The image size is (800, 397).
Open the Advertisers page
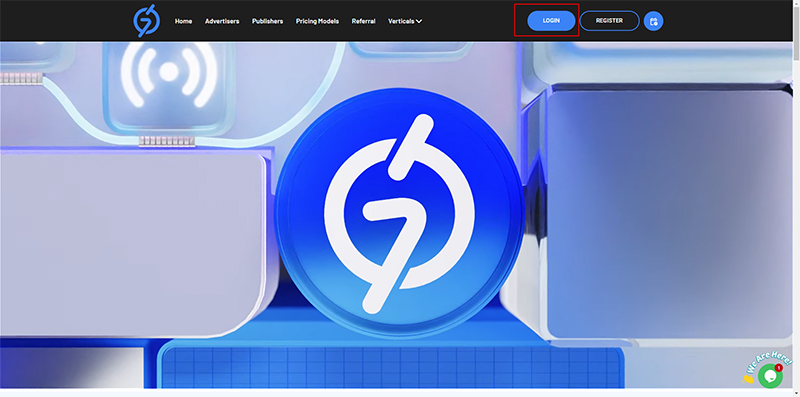click(222, 21)
